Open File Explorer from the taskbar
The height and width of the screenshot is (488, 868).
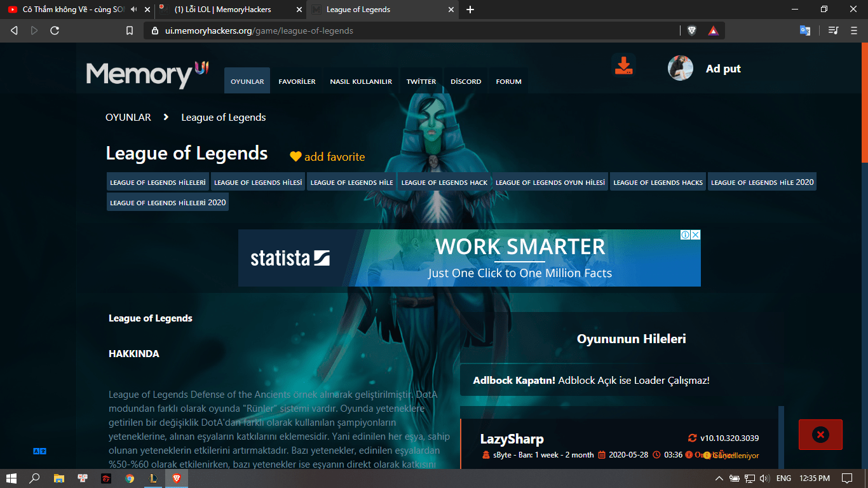59,478
